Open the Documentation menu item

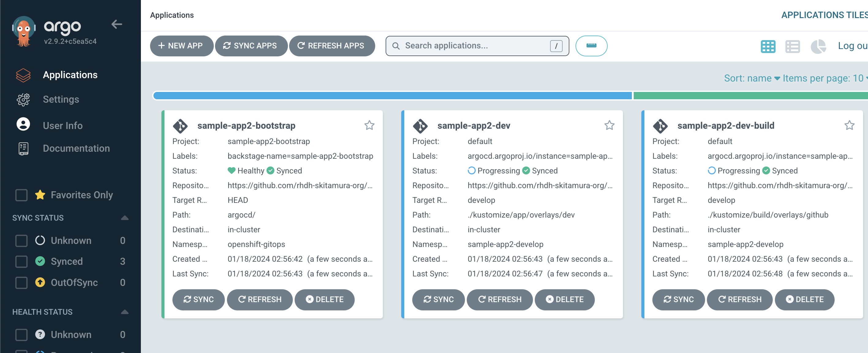pyautogui.click(x=76, y=148)
